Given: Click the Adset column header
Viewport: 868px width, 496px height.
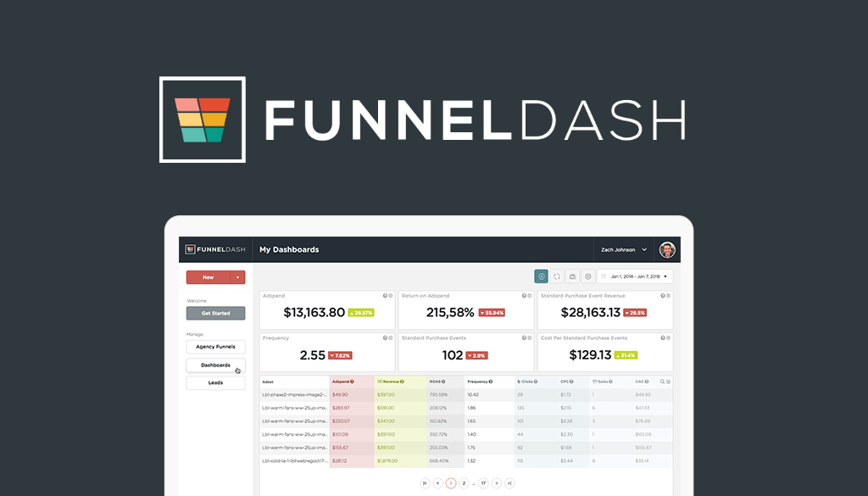Looking at the screenshot, I should [268, 382].
